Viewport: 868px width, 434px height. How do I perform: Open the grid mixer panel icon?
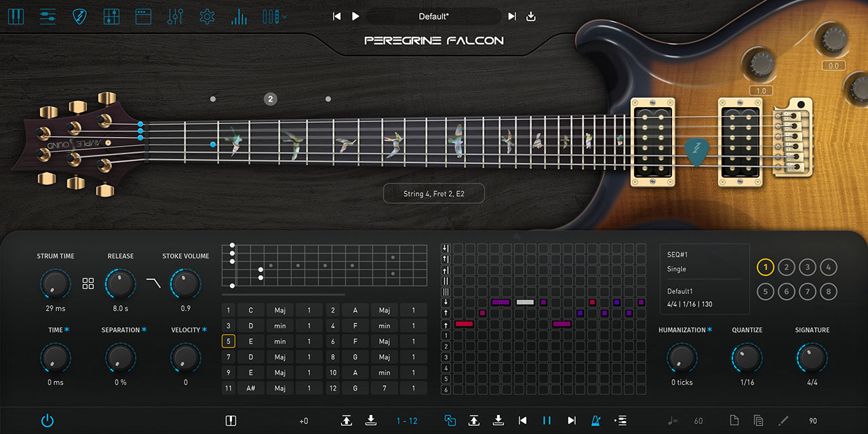point(112,16)
